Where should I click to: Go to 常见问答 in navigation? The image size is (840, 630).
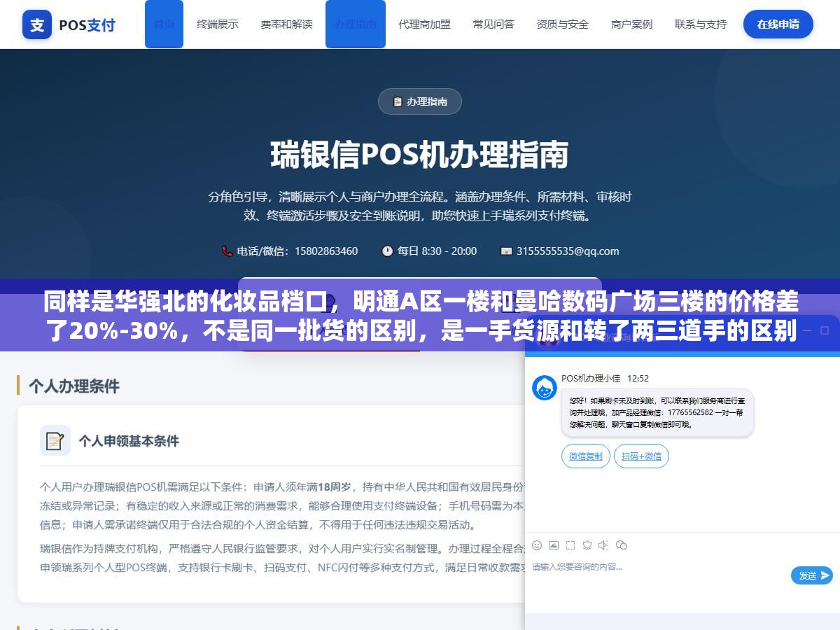(493, 24)
